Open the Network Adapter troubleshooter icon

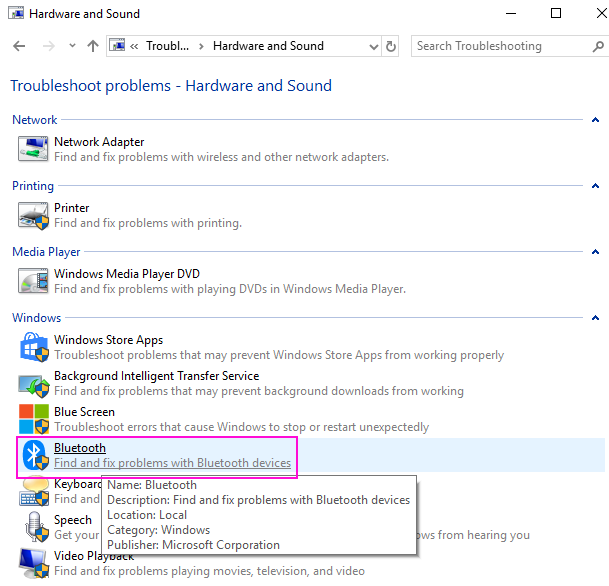tap(33, 149)
